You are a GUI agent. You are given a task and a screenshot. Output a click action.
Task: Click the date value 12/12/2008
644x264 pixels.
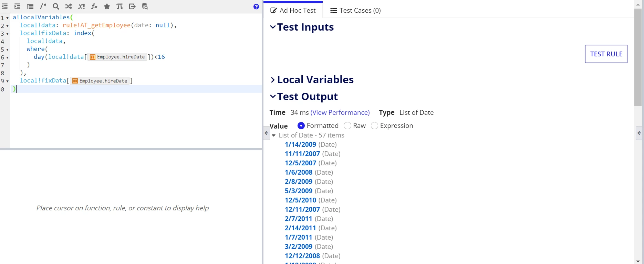click(302, 256)
